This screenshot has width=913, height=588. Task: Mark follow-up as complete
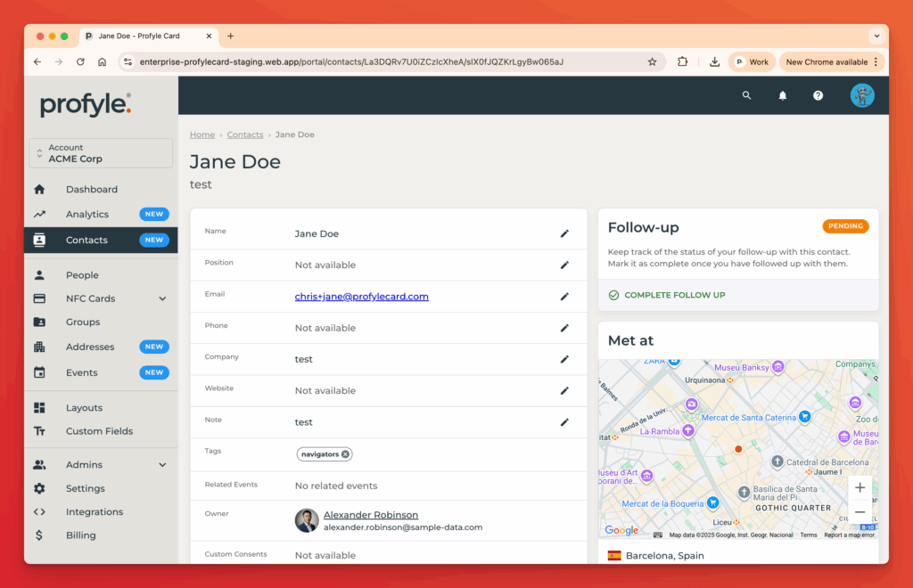(667, 295)
